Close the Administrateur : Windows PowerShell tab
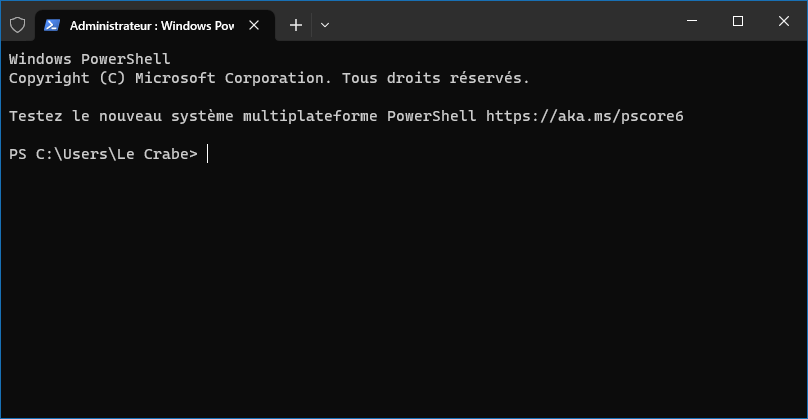Viewport: 808px width, 419px height. [254, 25]
